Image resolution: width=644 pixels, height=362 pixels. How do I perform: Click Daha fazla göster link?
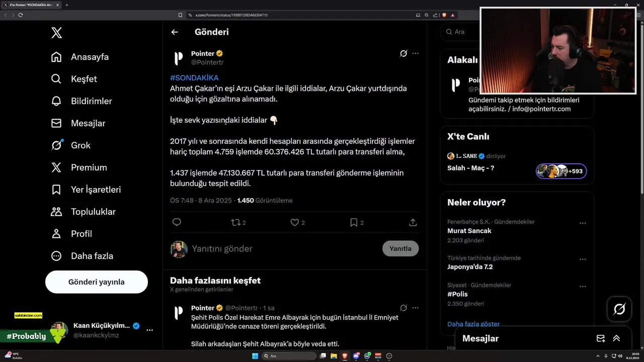pyautogui.click(x=473, y=324)
